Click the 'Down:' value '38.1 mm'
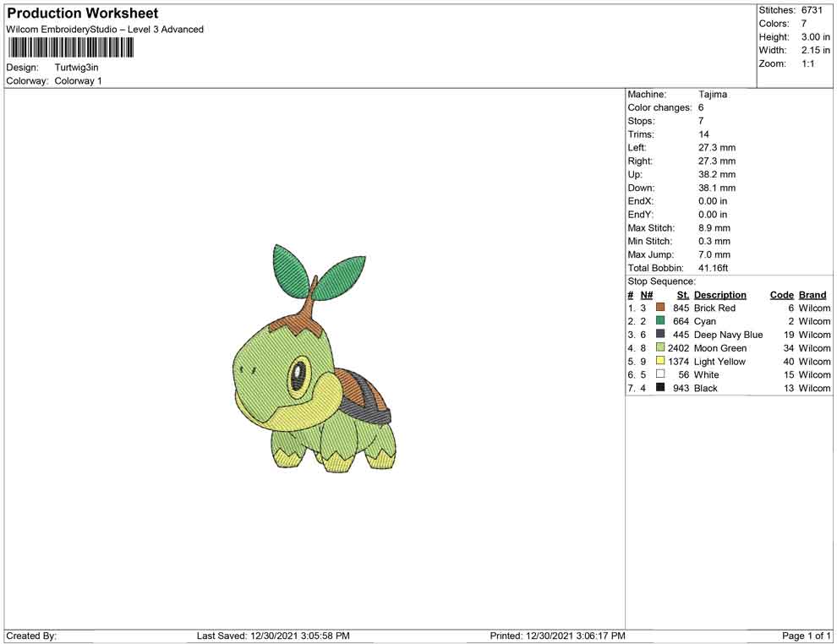This screenshot has height=644, width=837. click(717, 188)
